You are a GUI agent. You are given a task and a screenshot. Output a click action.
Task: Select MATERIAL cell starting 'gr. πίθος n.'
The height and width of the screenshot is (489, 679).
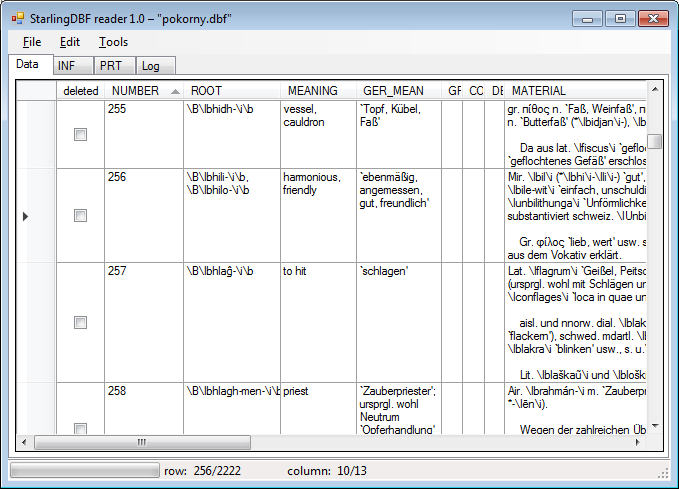point(576,134)
